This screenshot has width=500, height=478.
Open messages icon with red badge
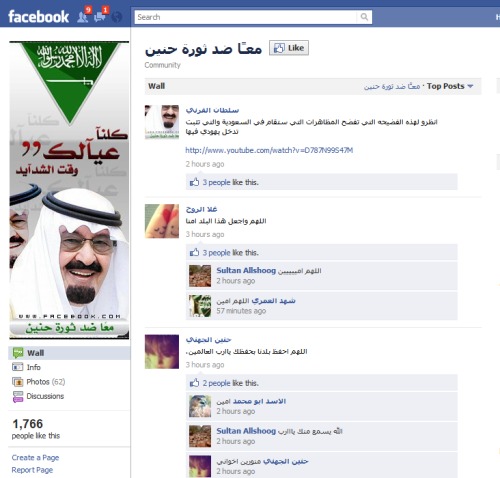click(x=100, y=17)
